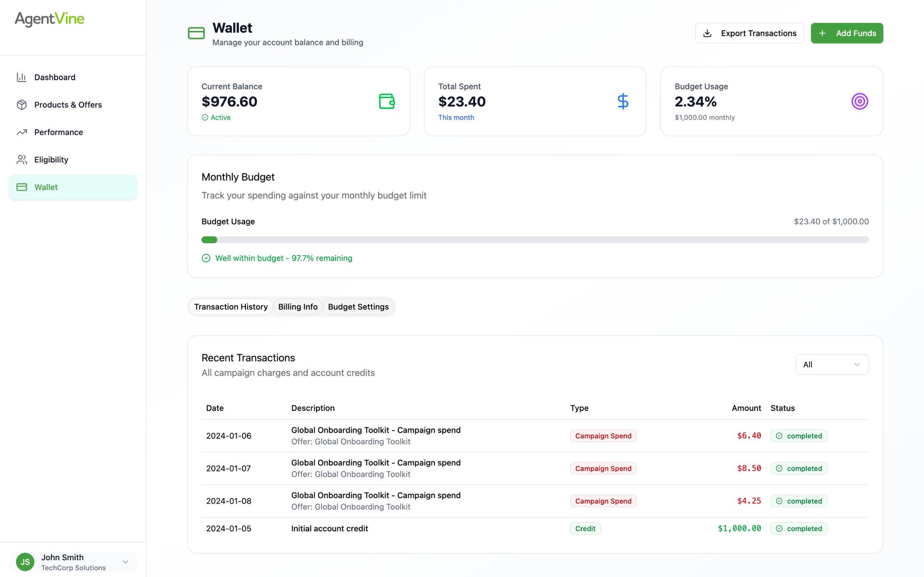Click completed check icon in the $6.40 row
924x577 pixels.
point(779,436)
